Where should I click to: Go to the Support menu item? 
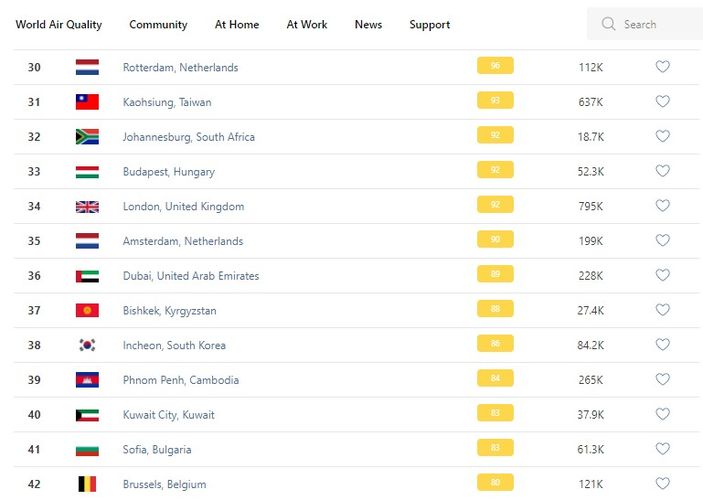coord(430,24)
